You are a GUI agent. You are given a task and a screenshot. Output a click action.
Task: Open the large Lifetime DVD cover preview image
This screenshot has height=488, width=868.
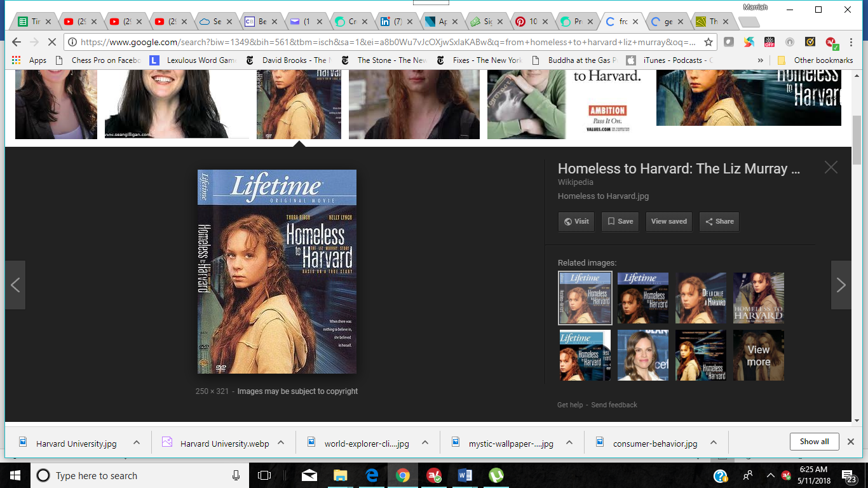click(277, 272)
